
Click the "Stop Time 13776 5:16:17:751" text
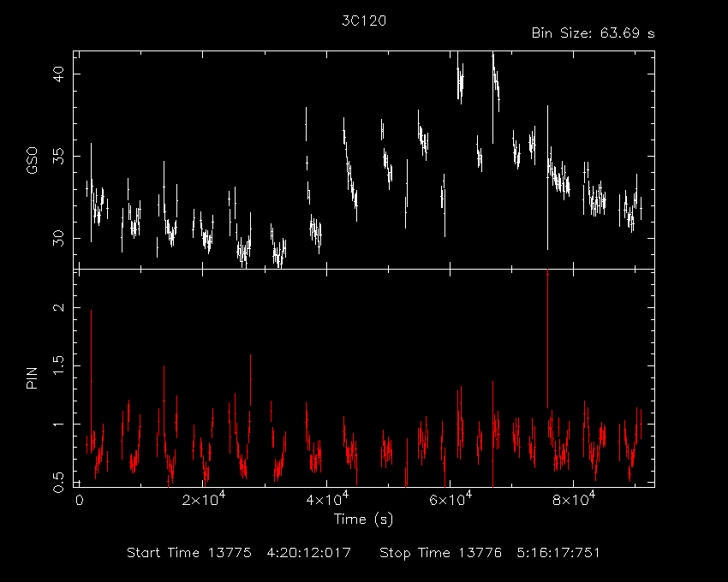pos(490,553)
